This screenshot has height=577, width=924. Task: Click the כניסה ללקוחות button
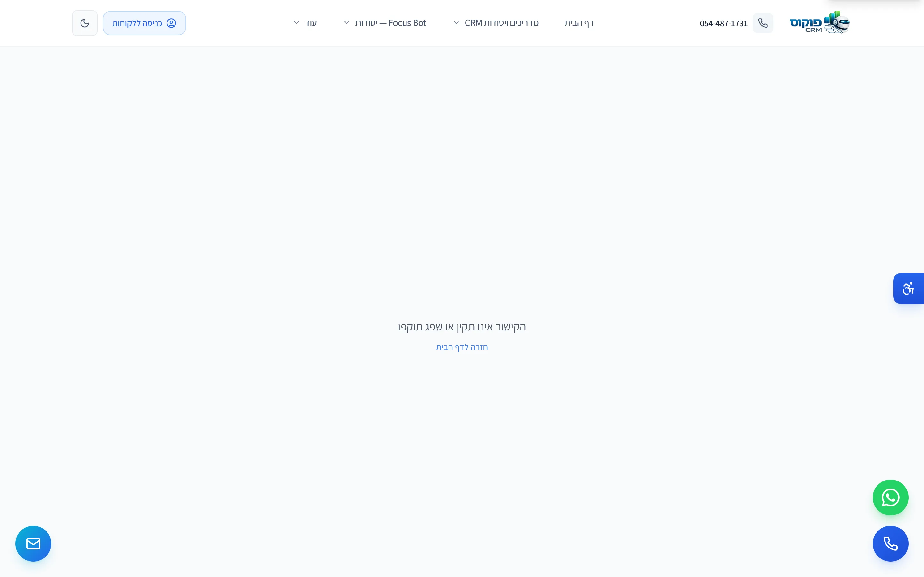point(144,23)
